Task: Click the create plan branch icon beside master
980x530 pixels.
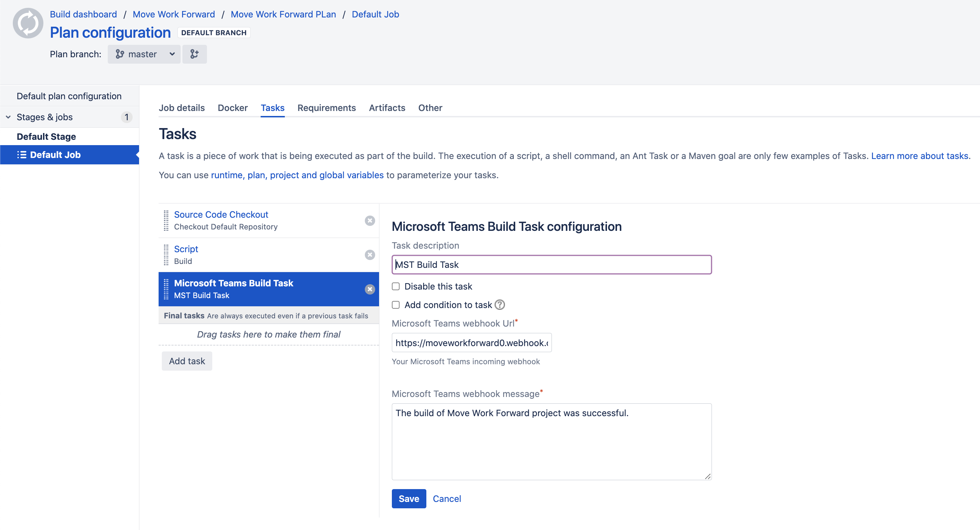Action: coord(195,54)
